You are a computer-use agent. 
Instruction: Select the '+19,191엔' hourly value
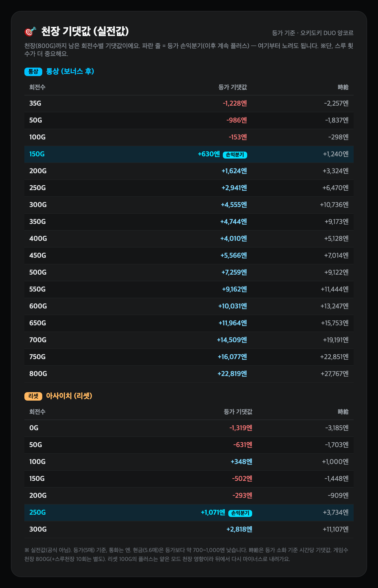tap(336, 340)
